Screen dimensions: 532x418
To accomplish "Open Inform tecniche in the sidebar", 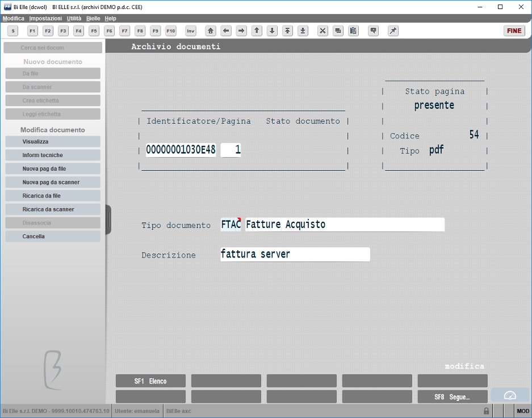I will click(53, 155).
